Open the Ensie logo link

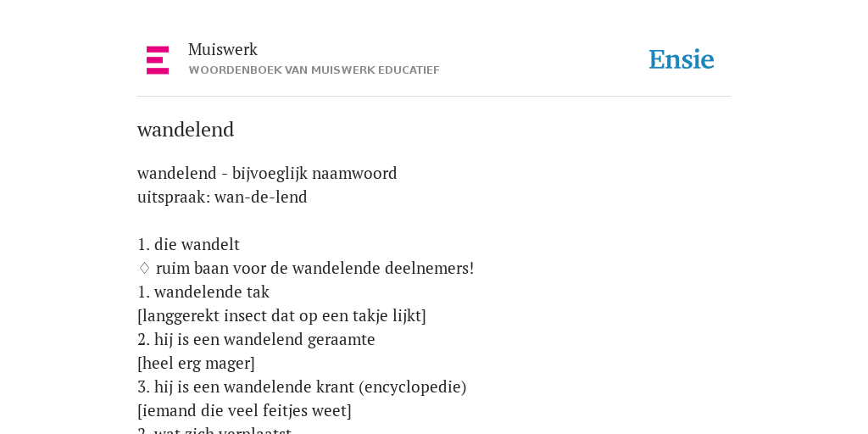682,59
